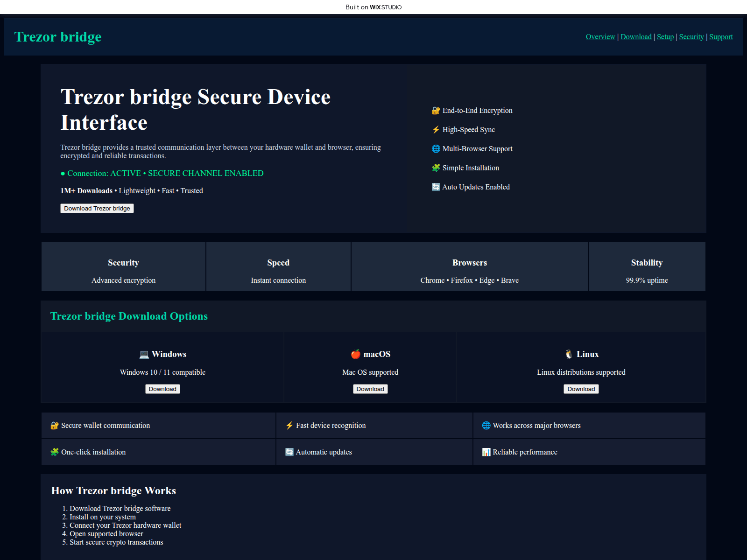Viewport: 747px width, 560px height.
Task: Click the Secure wallet communication text
Action: pyautogui.click(x=106, y=426)
